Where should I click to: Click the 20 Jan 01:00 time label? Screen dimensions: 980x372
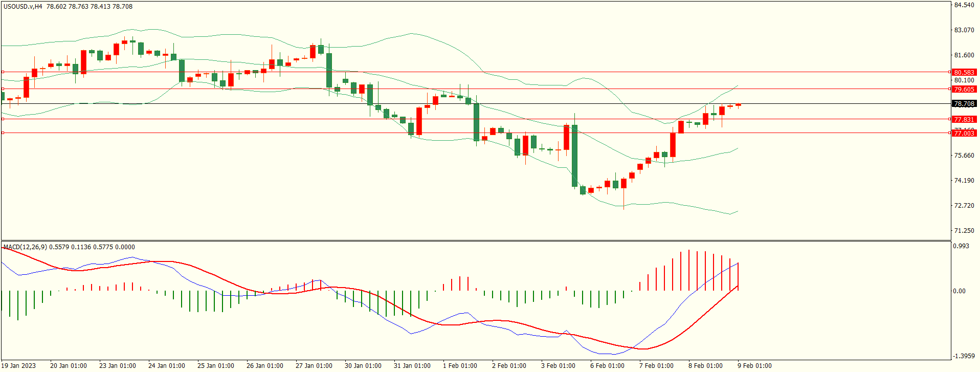click(x=69, y=366)
